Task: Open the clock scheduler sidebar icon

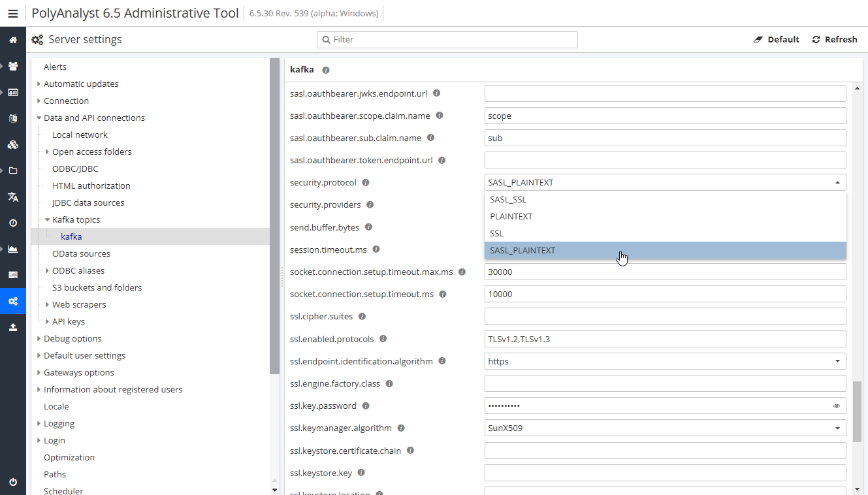Action: pyautogui.click(x=12, y=223)
